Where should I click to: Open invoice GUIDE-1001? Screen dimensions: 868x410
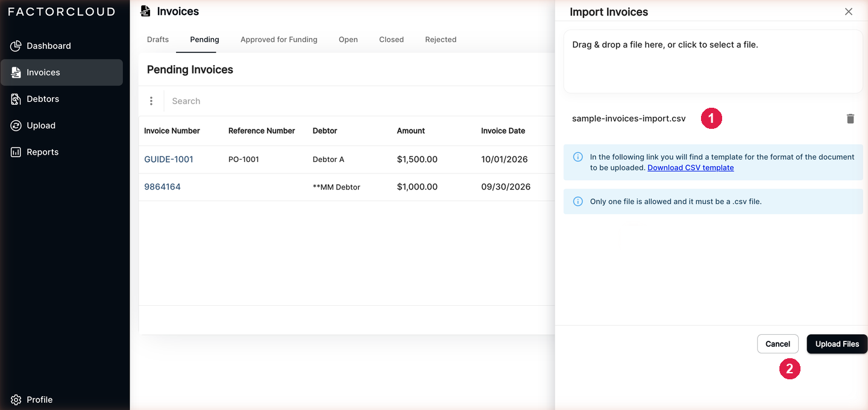(169, 160)
